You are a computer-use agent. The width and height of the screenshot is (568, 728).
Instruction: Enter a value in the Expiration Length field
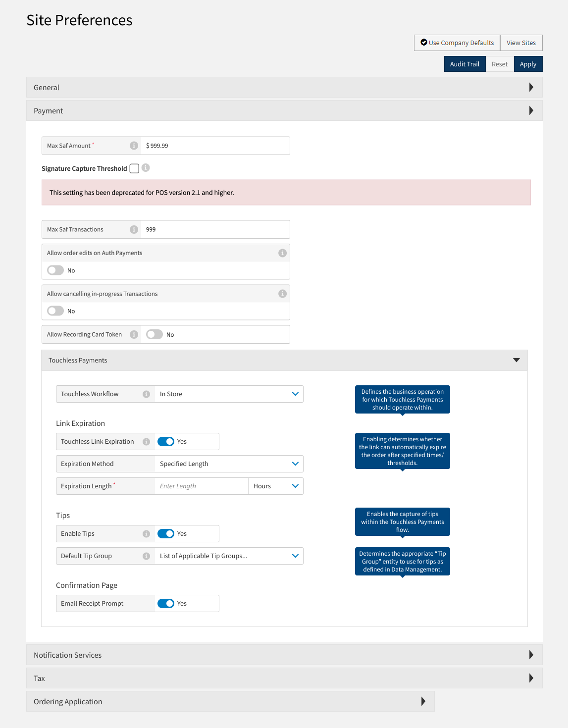point(201,486)
